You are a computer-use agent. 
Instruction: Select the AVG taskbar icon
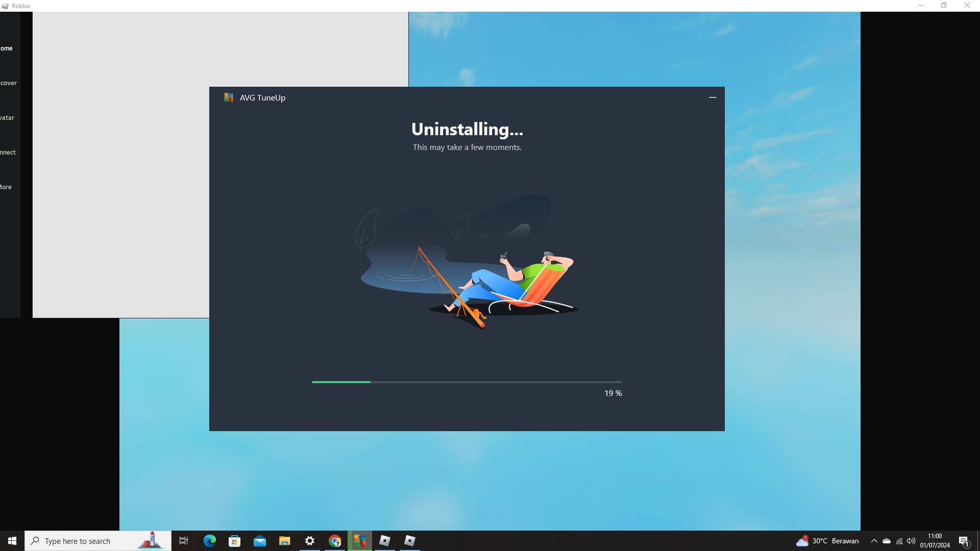click(360, 541)
